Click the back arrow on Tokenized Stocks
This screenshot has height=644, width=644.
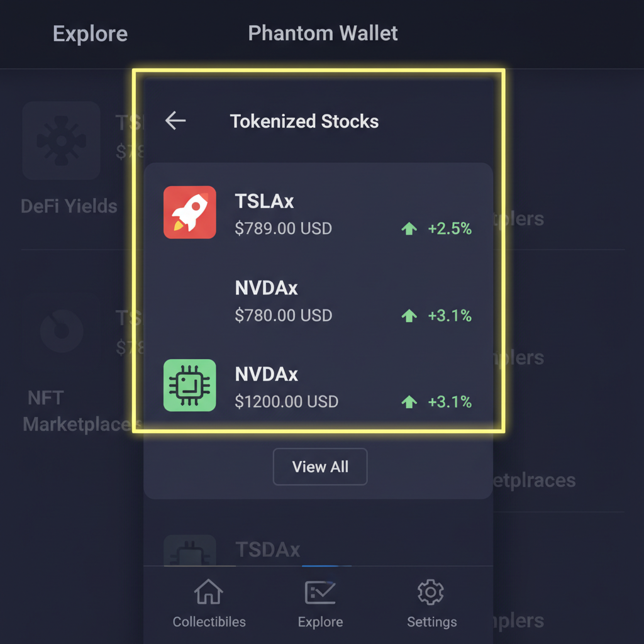click(x=175, y=121)
